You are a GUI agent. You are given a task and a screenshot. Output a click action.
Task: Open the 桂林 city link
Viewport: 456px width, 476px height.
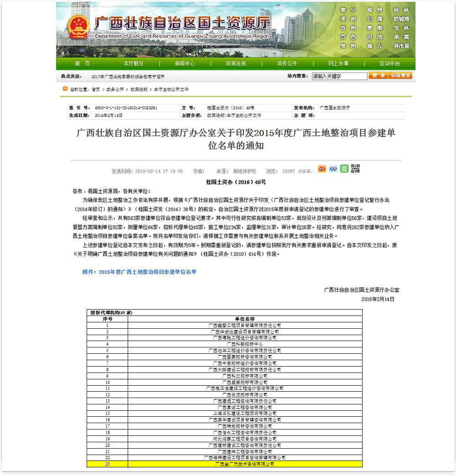point(401,10)
